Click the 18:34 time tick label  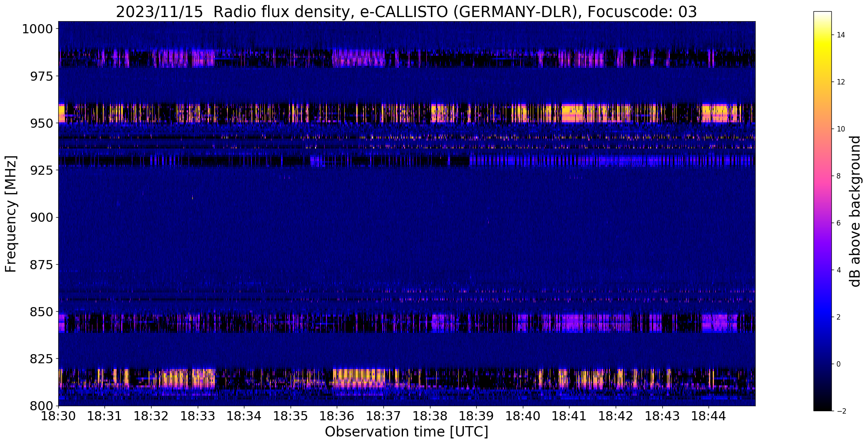pos(244,416)
